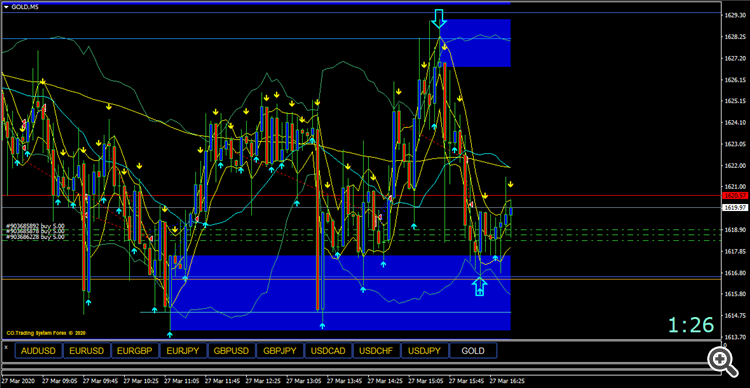Close the symbol button panel with x
This screenshot has width=750, height=388.
pyautogui.click(x=6, y=347)
